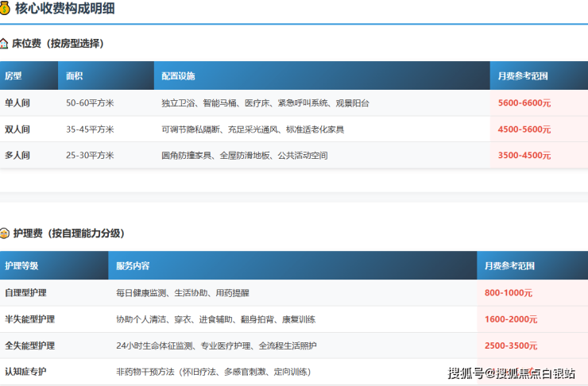Click the 自理型护理 row label
Screen dimensions: 588x386
pyautogui.click(x=25, y=293)
